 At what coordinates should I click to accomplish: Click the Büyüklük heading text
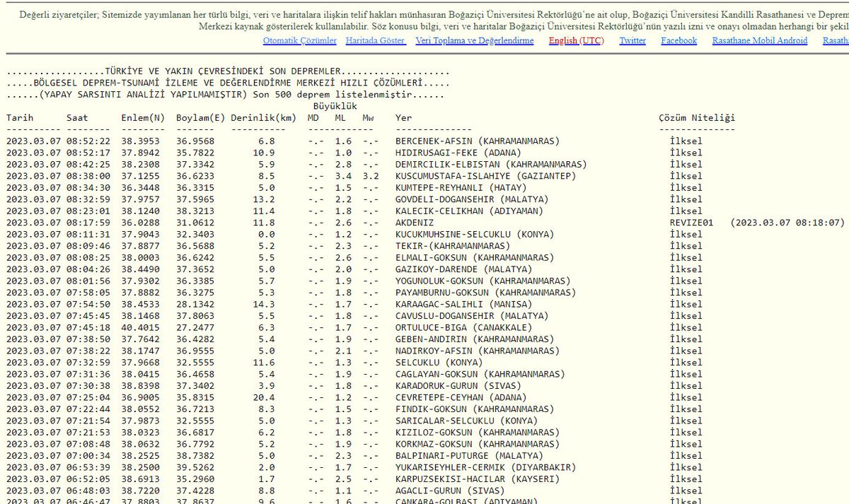[x=335, y=106]
